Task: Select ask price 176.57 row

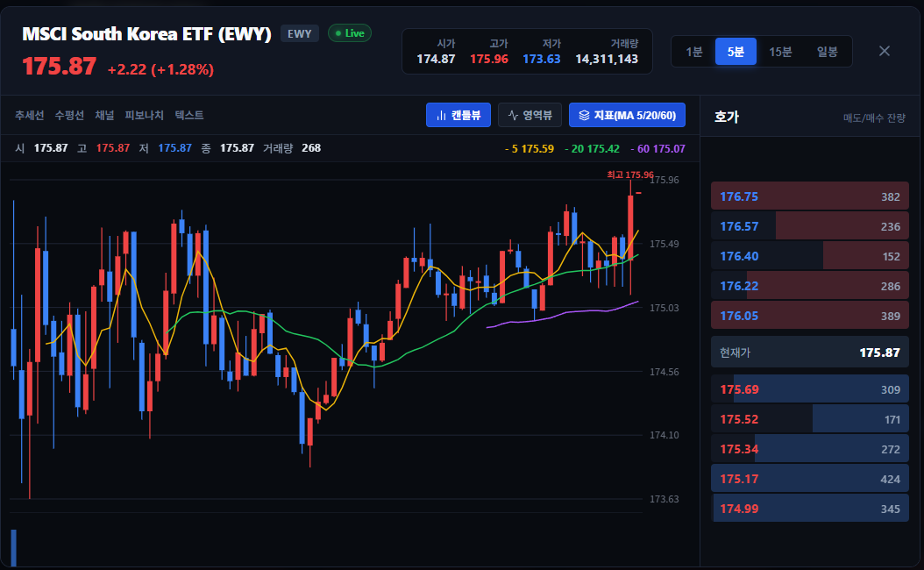Action: 810,226
